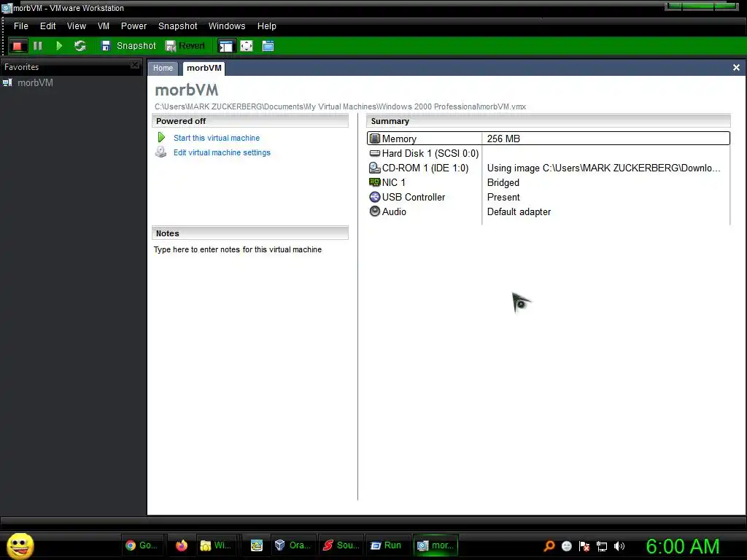The width and height of the screenshot is (747, 560).
Task: Toggle the sidebar view toolbar icon
Action: (226, 46)
